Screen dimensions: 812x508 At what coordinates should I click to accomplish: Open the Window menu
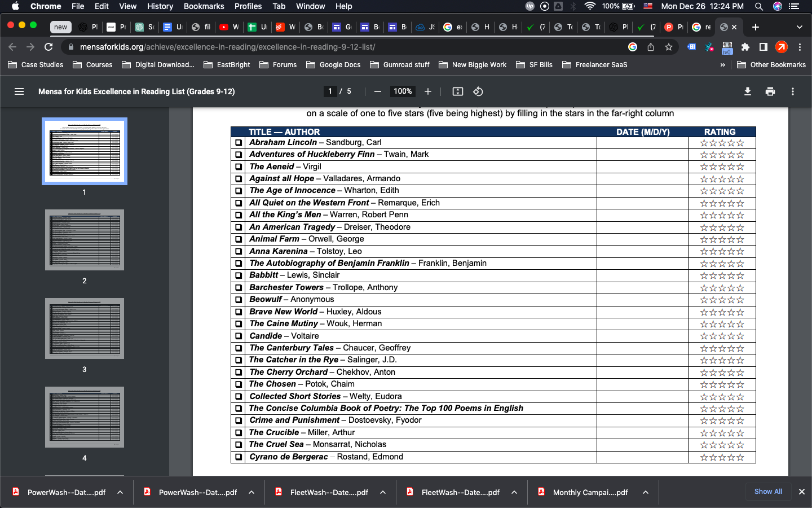coord(311,6)
